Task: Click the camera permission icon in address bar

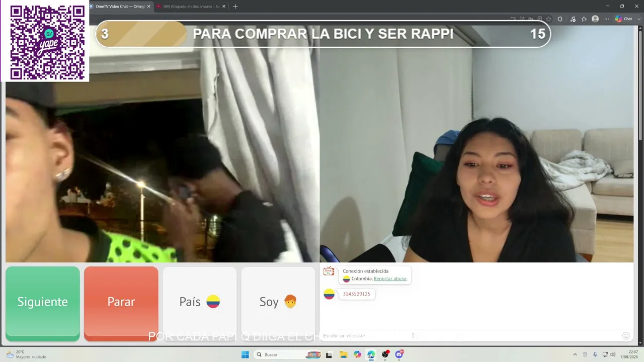Action: point(513,19)
